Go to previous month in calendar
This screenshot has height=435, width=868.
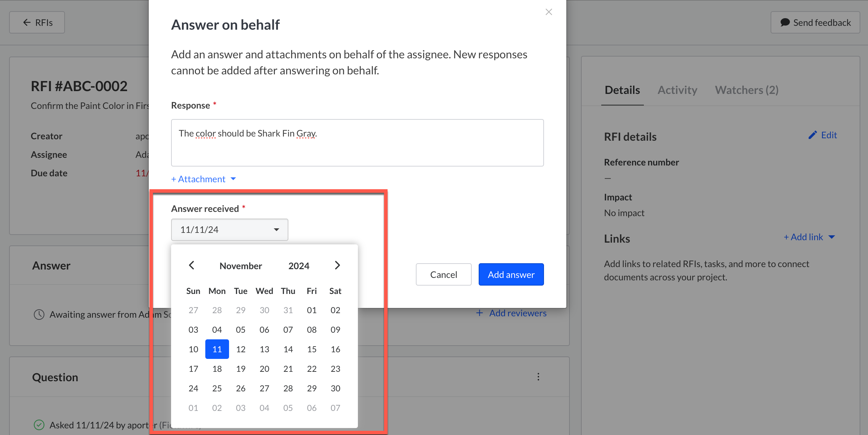tap(192, 265)
